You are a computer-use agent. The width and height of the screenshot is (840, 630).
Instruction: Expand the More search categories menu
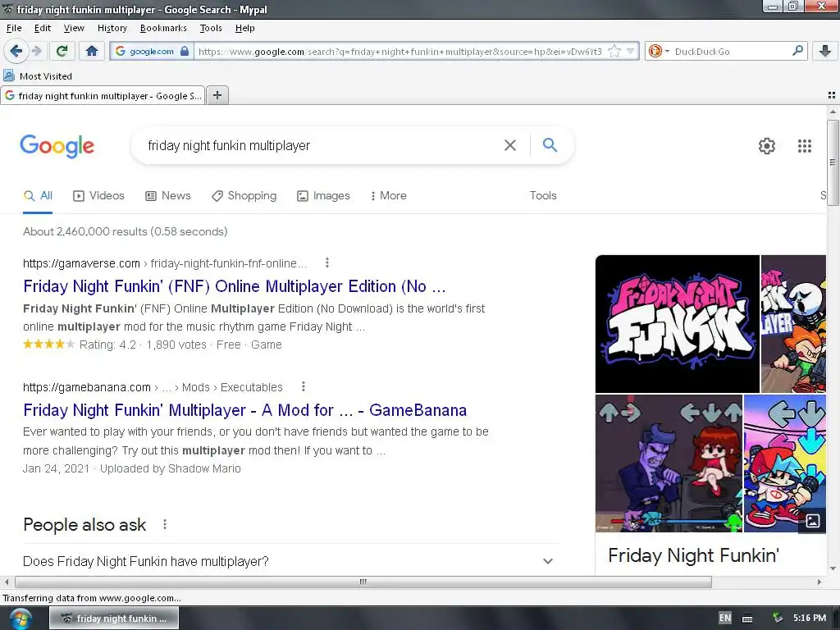tap(388, 195)
